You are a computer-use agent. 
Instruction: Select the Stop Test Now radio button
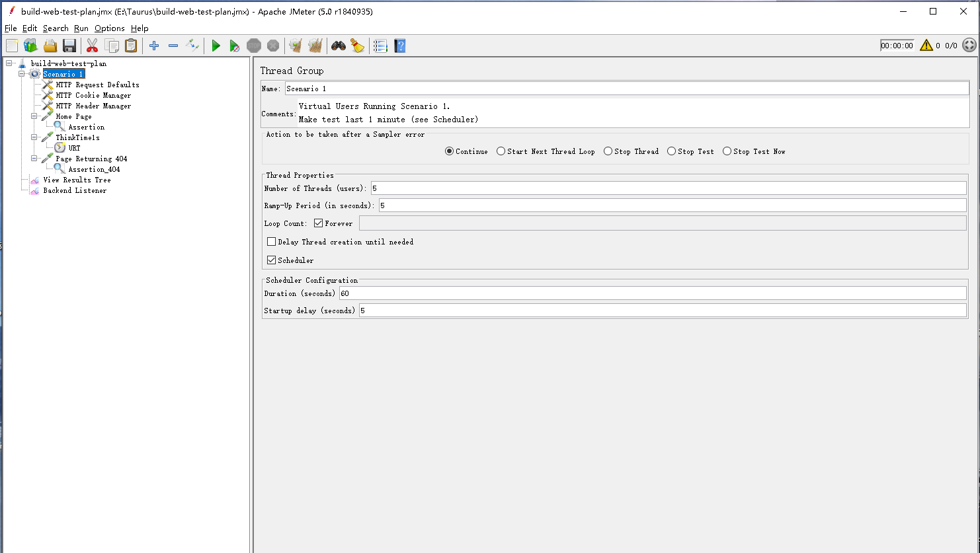pos(727,151)
